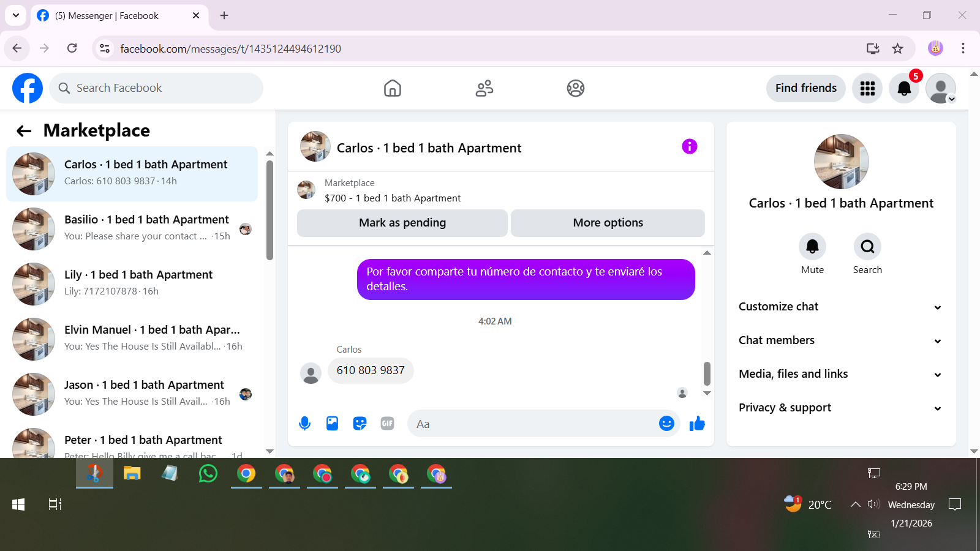
Task: Attach a file using the image icon
Action: pyautogui.click(x=332, y=423)
